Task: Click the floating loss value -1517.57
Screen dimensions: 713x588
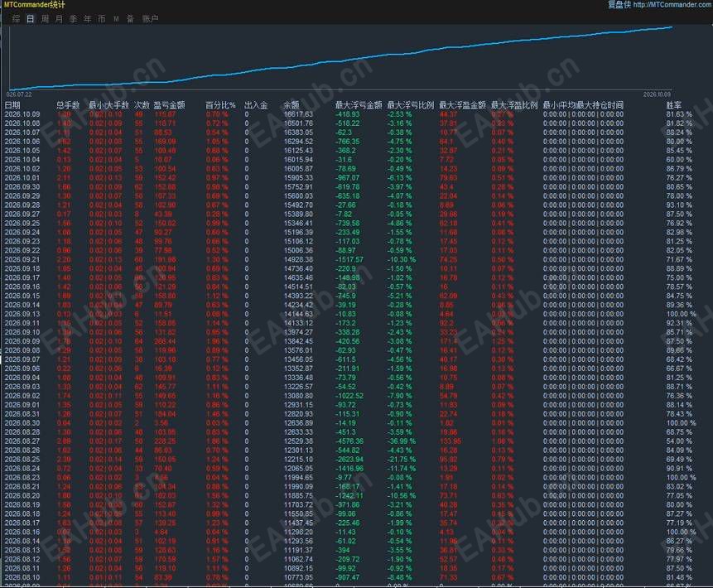Action: (349, 260)
